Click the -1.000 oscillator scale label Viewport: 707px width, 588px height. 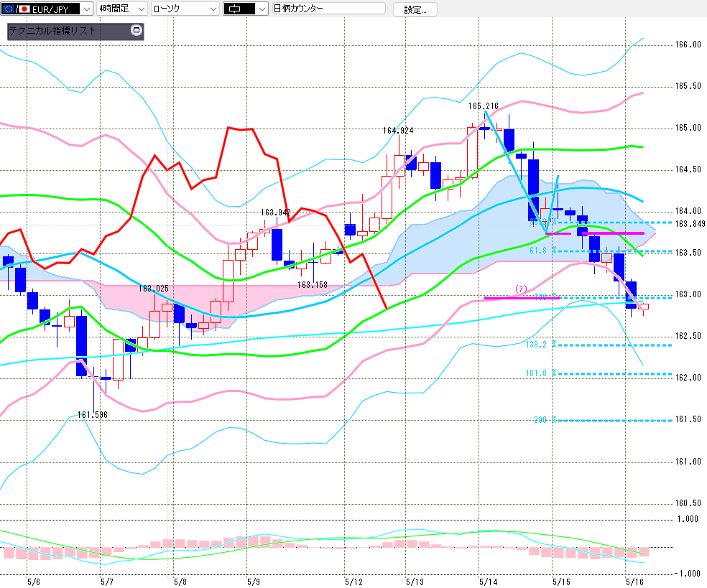pyautogui.click(x=686, y=574)
